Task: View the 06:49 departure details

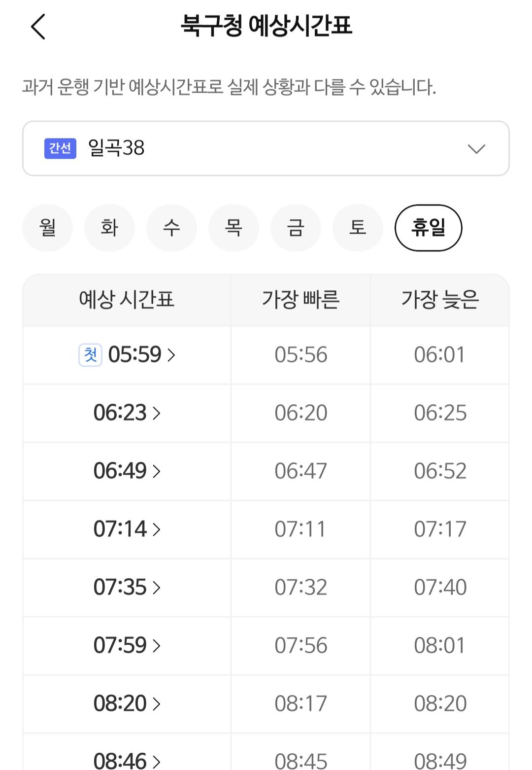Action: 127,471
